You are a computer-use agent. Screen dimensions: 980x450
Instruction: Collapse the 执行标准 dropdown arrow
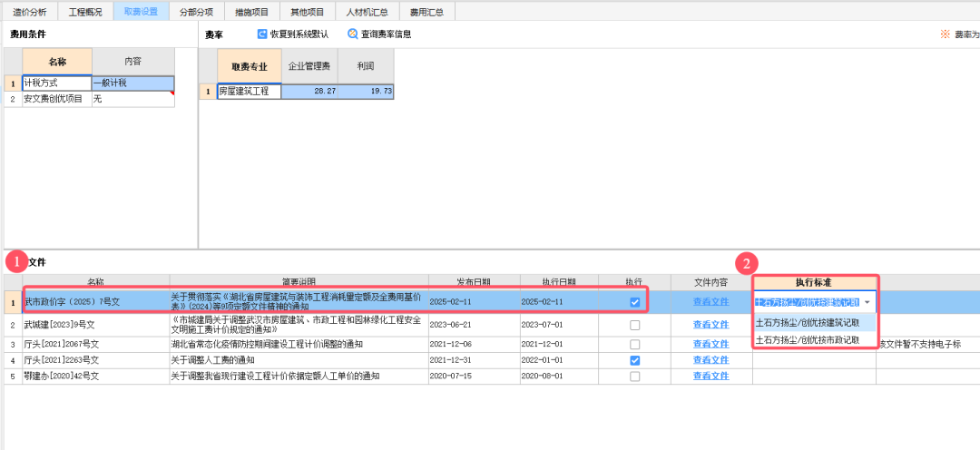pos(867,302)
